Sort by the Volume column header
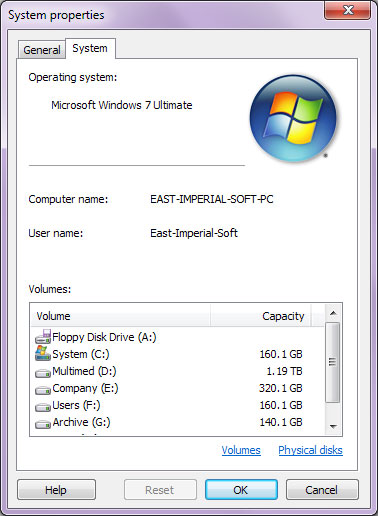378x516 pixels. pos(120,316)
